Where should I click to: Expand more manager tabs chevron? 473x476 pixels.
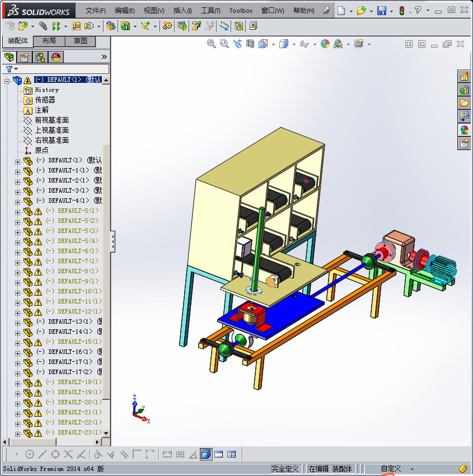(104, 57)
